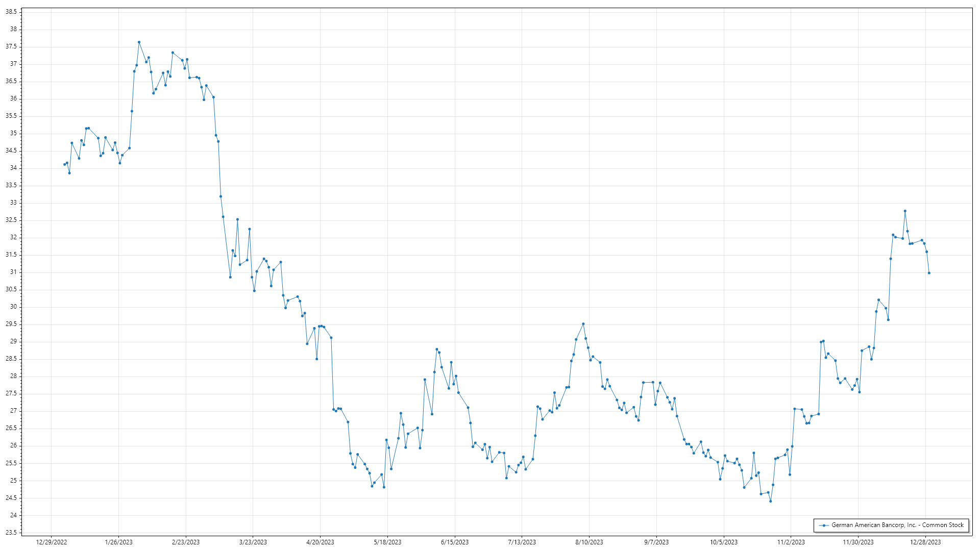Click the 11/2/2023 x-axis label
Screen dimensions: 980x551
[791, 542]
